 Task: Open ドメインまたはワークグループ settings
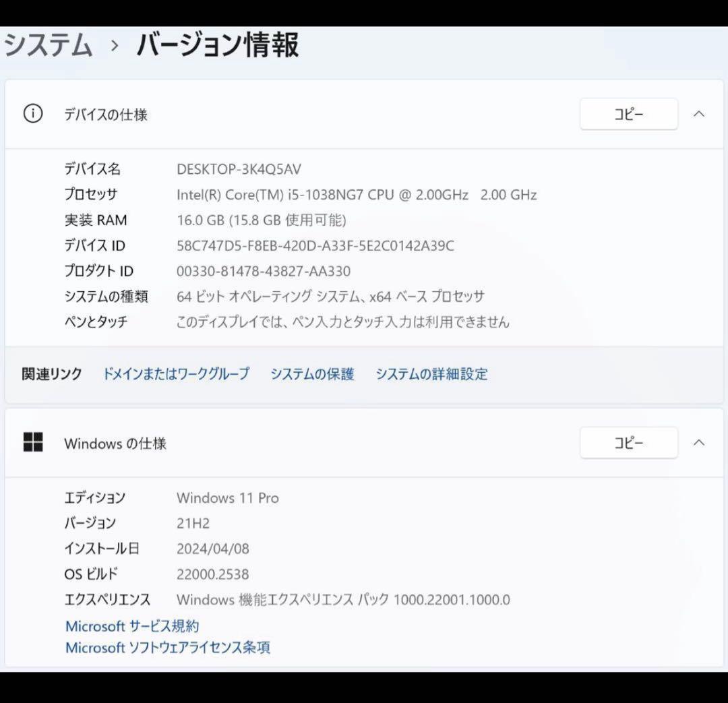coord(175,374)
